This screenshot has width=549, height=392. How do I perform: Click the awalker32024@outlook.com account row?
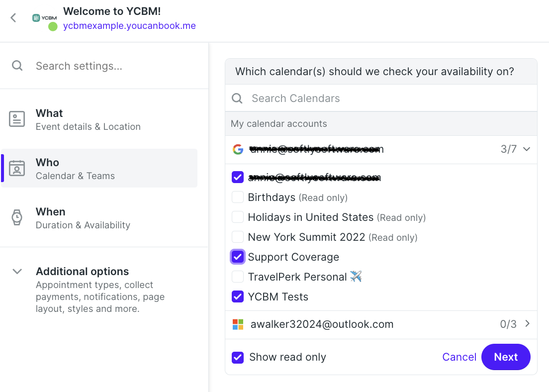pos(381,324)
